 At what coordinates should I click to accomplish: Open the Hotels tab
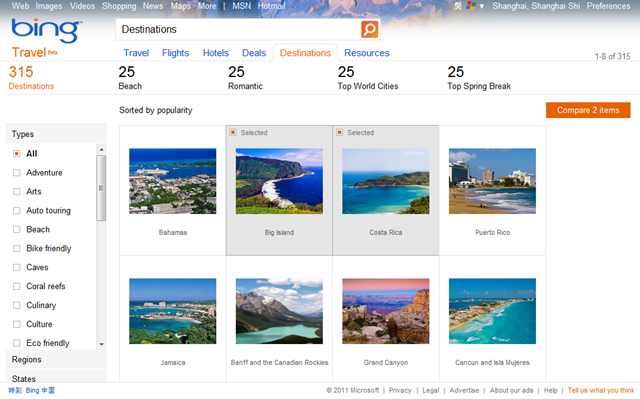pos(216,53)
